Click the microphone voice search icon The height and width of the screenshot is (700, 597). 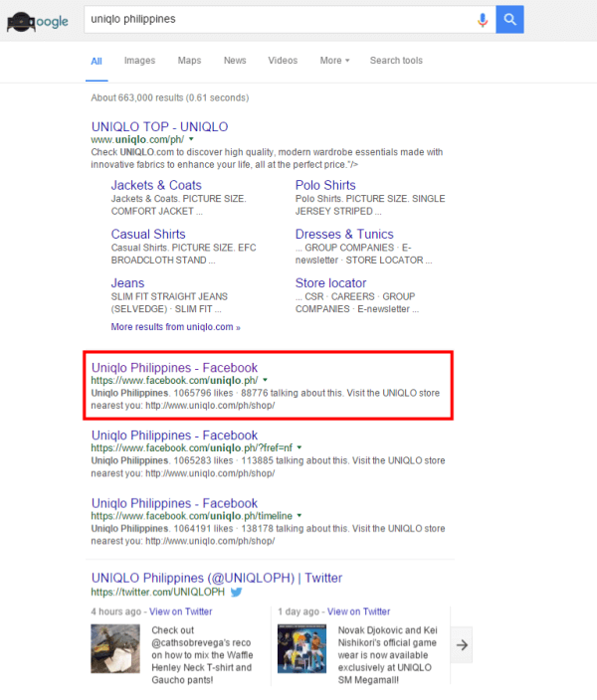coord(483,20)
